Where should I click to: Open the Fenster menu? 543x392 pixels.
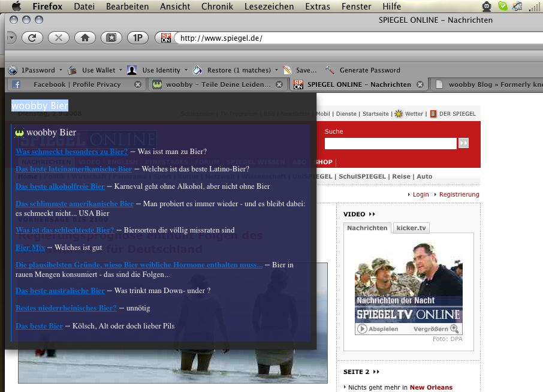(357, 6)
